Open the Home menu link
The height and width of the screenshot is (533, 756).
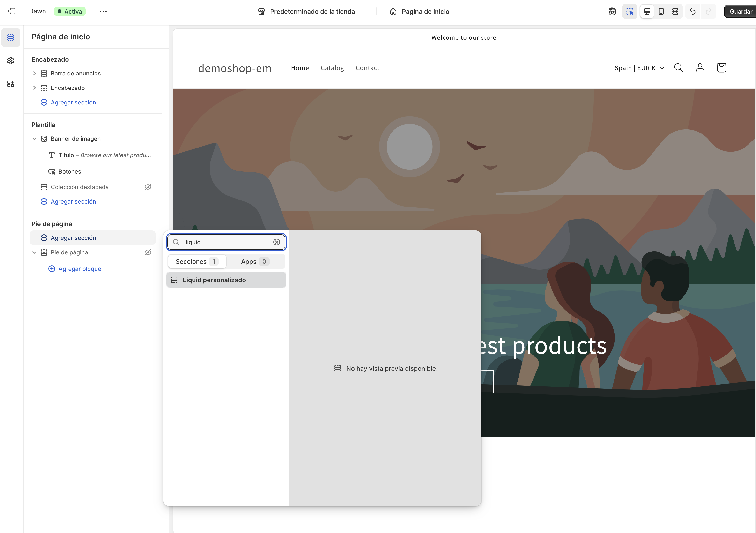300,68
